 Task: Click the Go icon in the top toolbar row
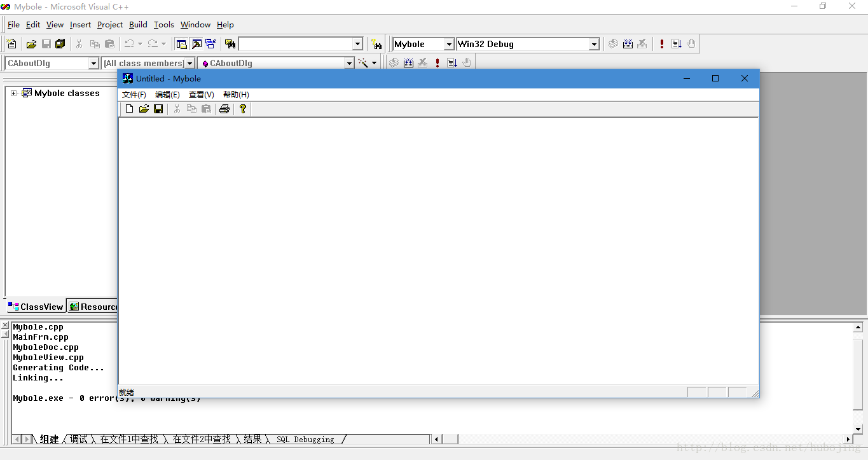677,44
